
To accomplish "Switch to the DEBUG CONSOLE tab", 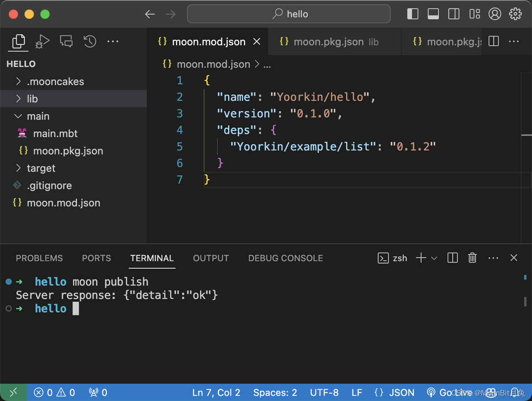I will [x=286, y=258].
